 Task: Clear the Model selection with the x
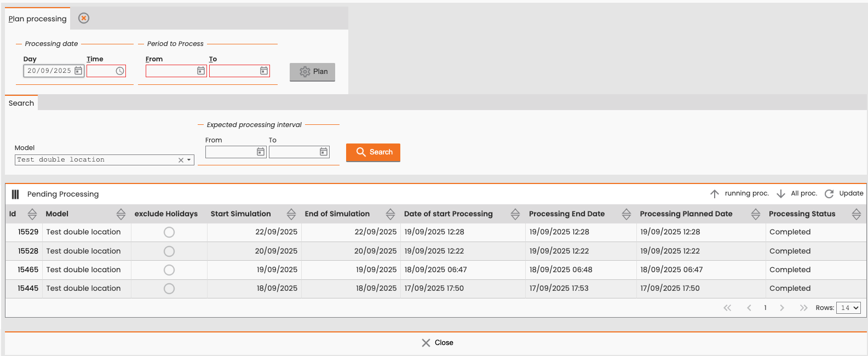181,160
